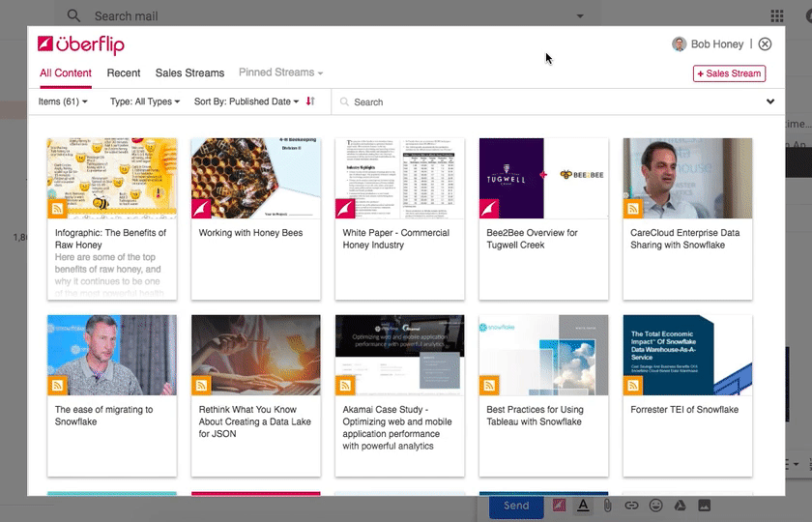812x522 pixels.
Task: Click the Gmail Send button
Action: coord(516,506)
